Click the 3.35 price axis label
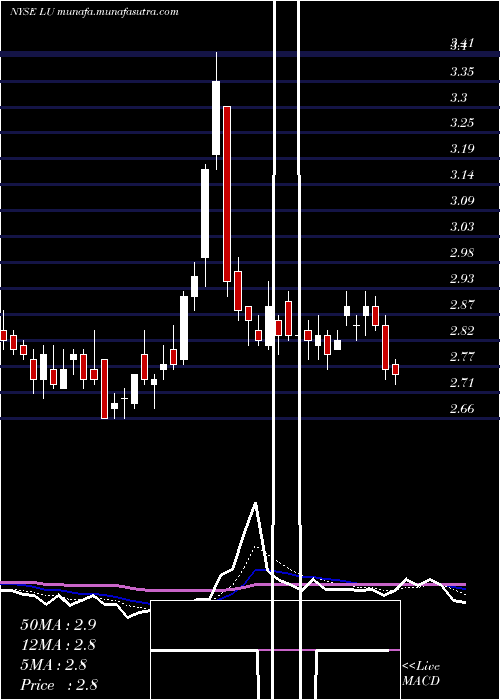The width and height of the screenshot is (500, 700). [462, 71]
